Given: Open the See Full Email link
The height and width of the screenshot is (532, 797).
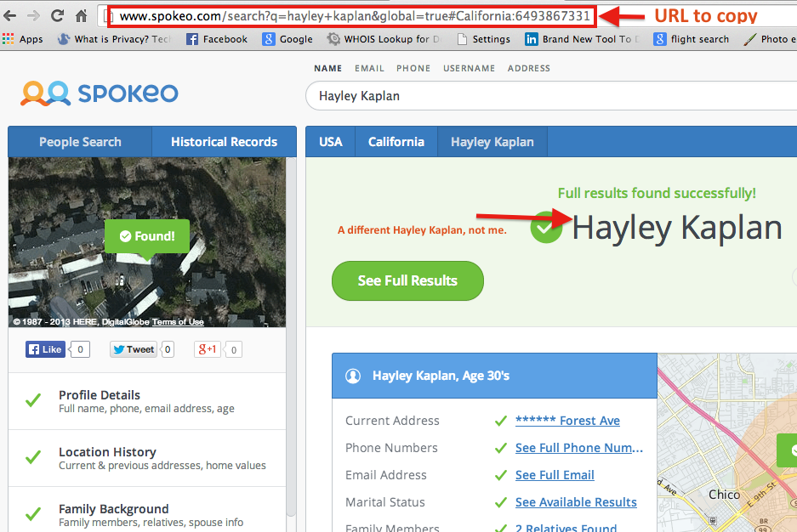Looking at the screenshot, I should (555, 475).
